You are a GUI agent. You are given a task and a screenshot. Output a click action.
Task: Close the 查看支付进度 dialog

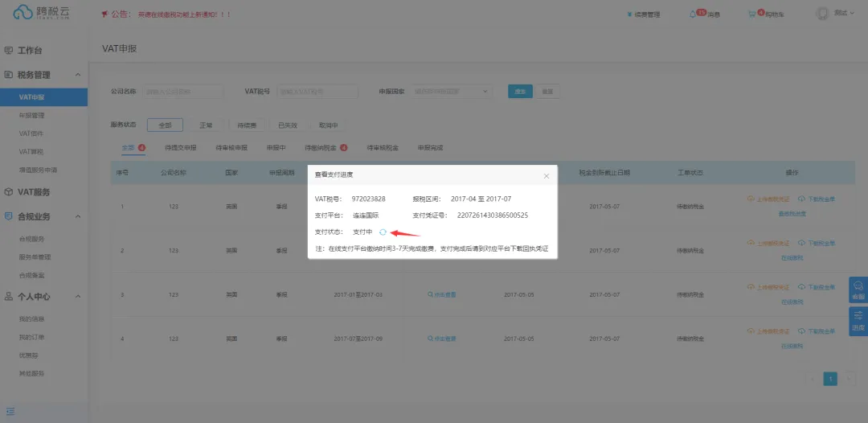[547, 175]
